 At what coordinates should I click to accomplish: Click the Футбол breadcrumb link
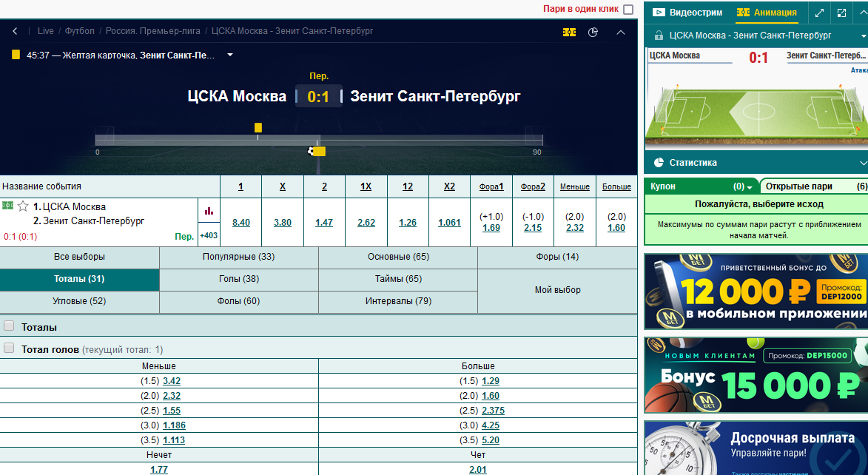80,32
